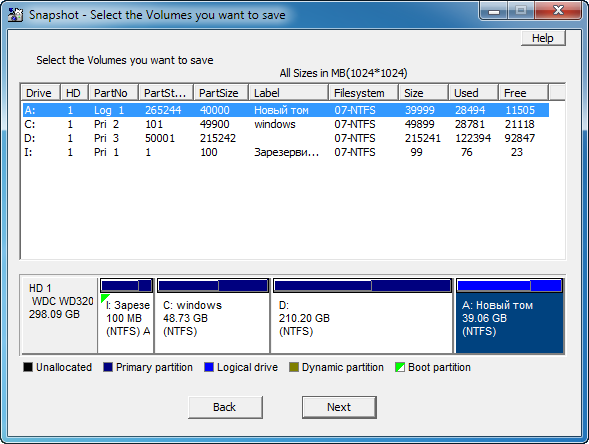
Task: Click the Unallocated black legend square
Action: click(x=28, y=367)
